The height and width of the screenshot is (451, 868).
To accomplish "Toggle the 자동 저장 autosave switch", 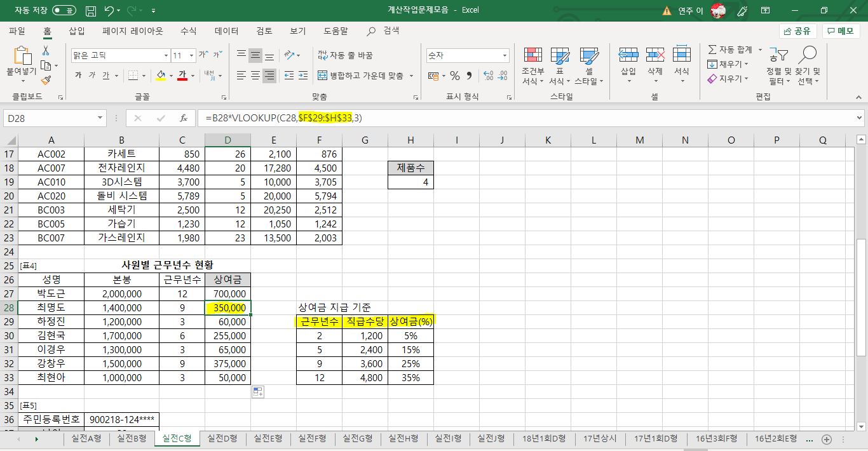I will [64, 10].
